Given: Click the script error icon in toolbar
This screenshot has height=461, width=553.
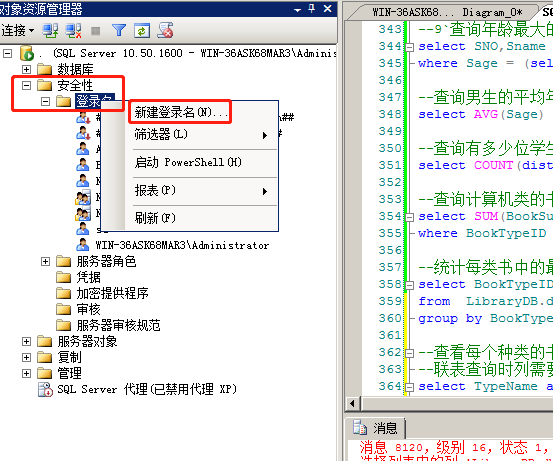Looking at the screenshot, I should [165, 30].
